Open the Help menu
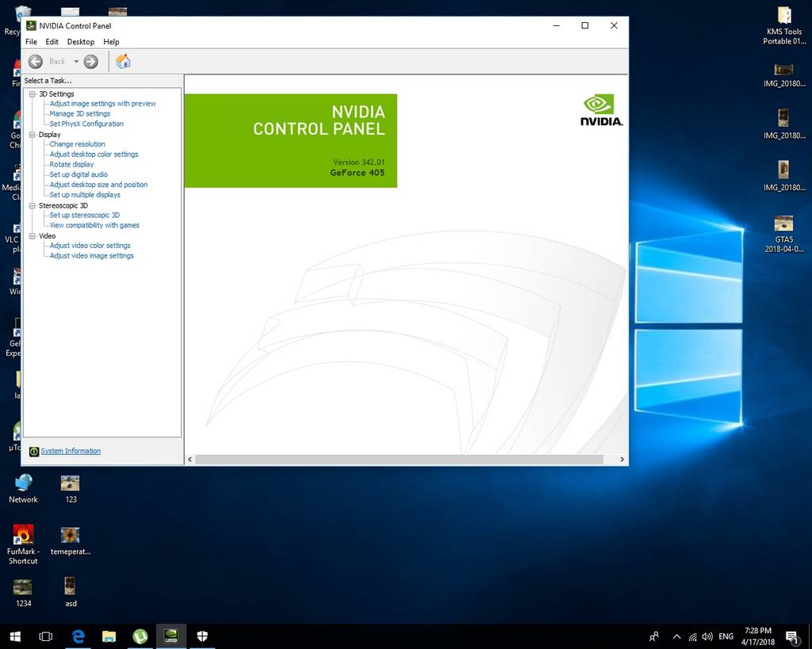This screenshot has width=812, height=649. [x=111, y=41]
